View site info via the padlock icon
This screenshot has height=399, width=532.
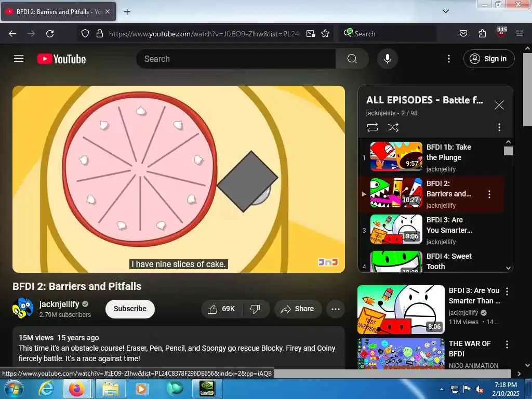tap(99, 33)
